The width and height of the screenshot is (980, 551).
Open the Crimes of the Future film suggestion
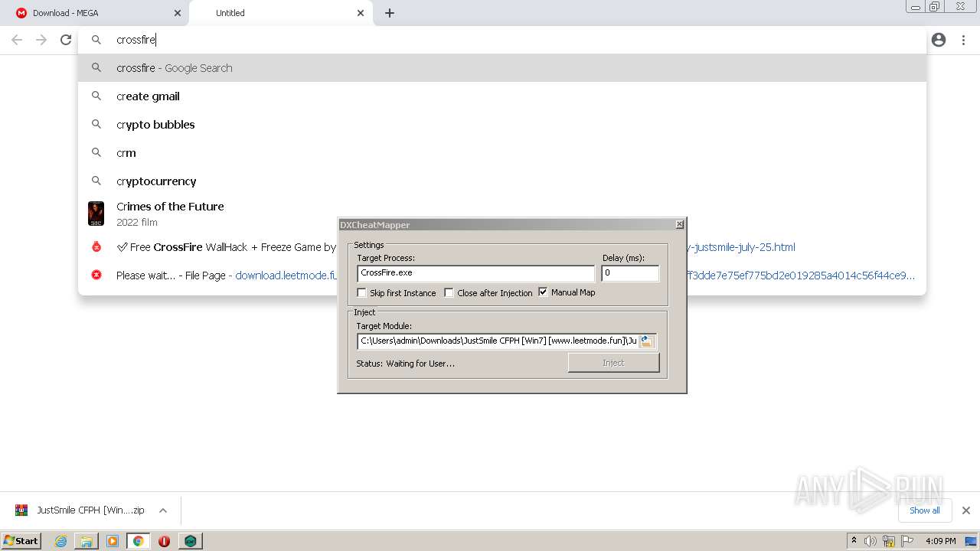tap(501, 214)
